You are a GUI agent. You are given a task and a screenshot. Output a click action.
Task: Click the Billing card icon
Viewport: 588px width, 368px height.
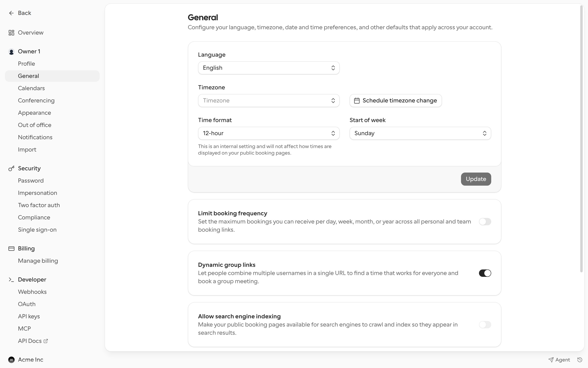[11, 248]
